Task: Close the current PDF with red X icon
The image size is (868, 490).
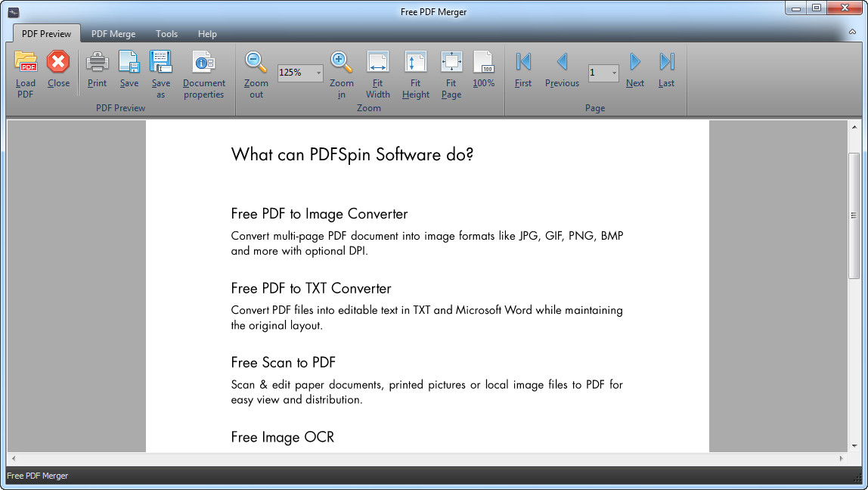Action: tap(58, 70)
